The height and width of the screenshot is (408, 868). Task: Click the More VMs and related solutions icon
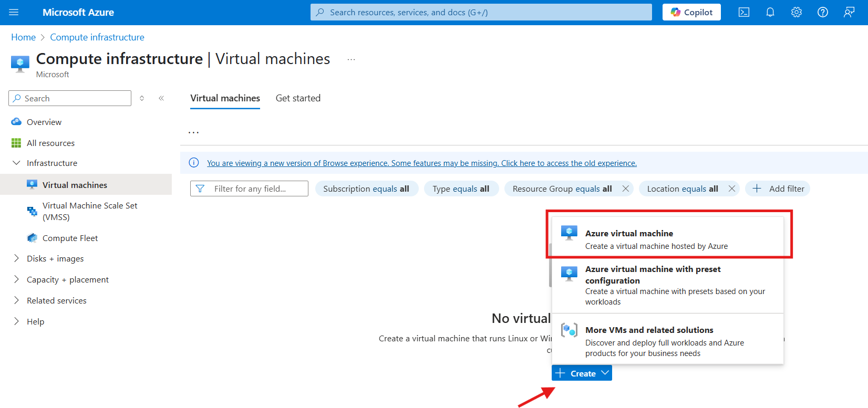pyautogui.click(x=569, y=330)
